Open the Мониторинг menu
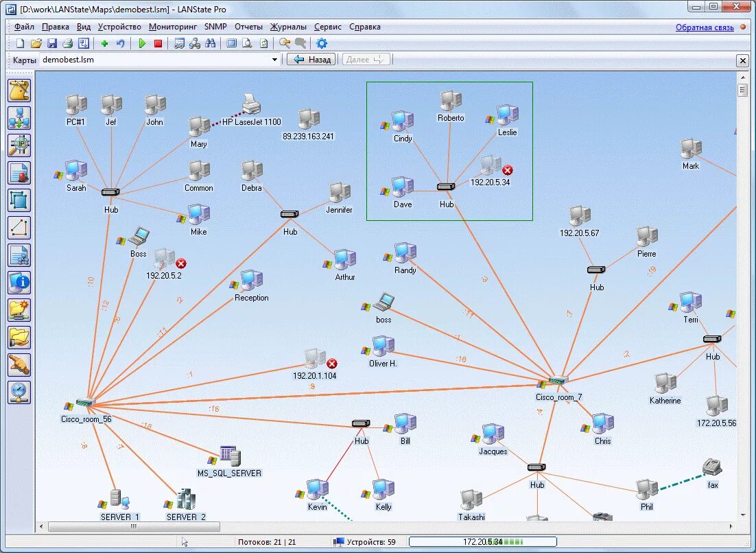This screenshot has width=756, height=553. coord(173,27)
